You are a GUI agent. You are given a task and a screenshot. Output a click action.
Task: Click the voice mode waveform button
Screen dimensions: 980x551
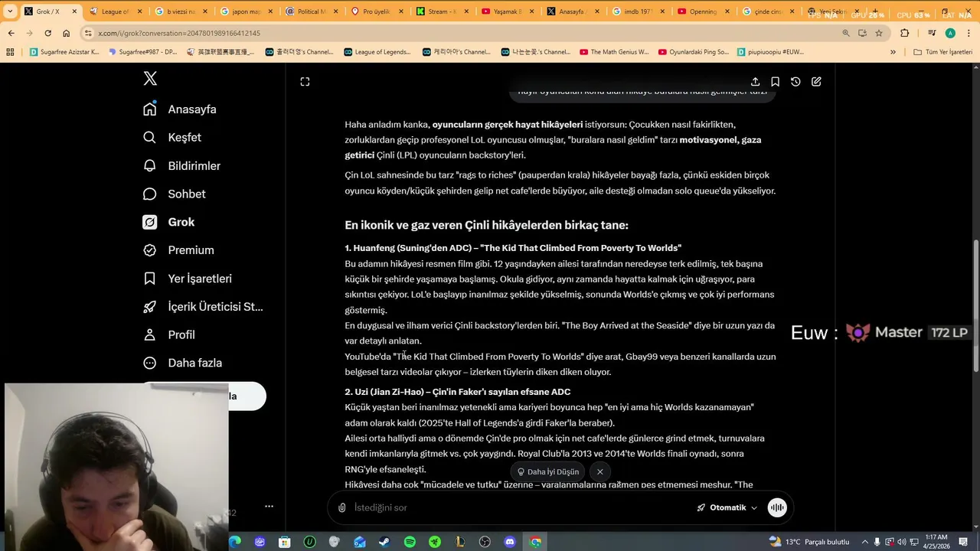click(x=777, y=508)
